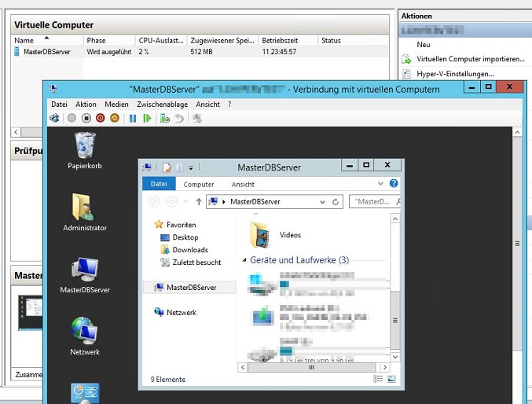This screenshot has height=404, width=532.
Task: Select Downloads in the Favoriten list
Action: (x=189, y=250)
